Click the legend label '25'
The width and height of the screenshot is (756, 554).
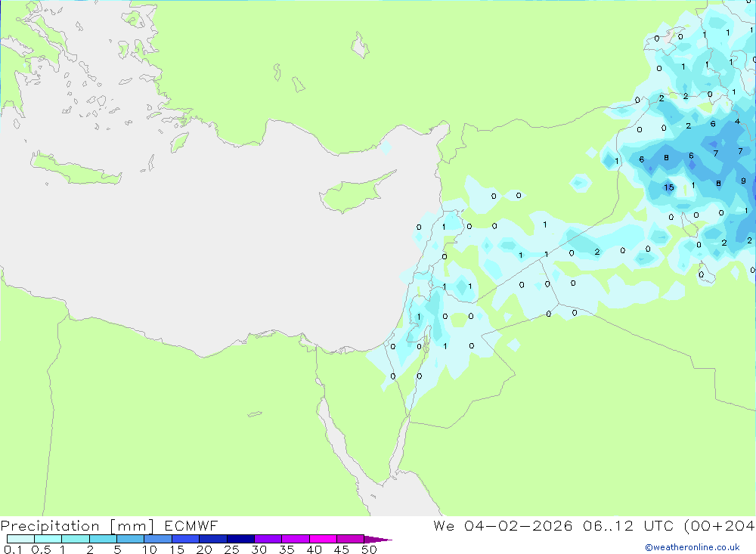click(231, 549)
